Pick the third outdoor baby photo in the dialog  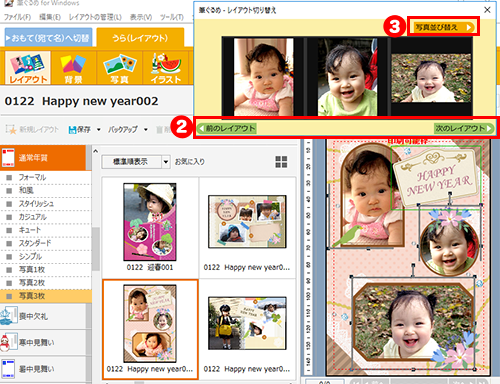point(431,78)
